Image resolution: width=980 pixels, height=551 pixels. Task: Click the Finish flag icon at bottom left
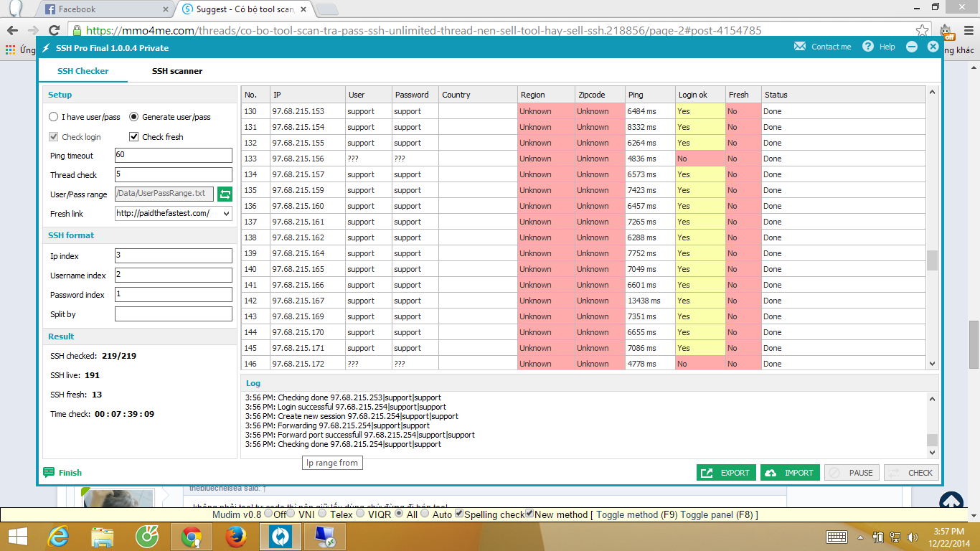tap(47, 472)
